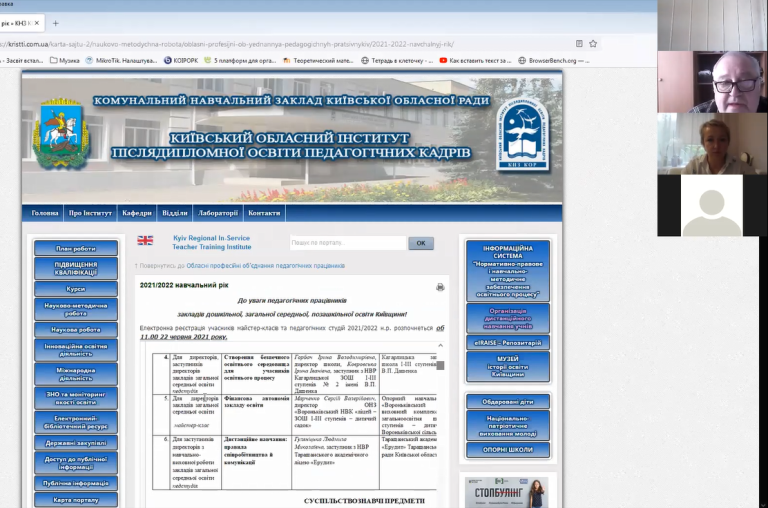Click the browser address bar URL

point(227,44)
